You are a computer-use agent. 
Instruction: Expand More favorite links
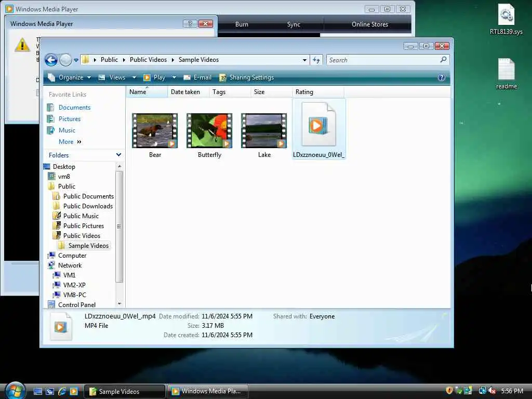tap(70, 142)
